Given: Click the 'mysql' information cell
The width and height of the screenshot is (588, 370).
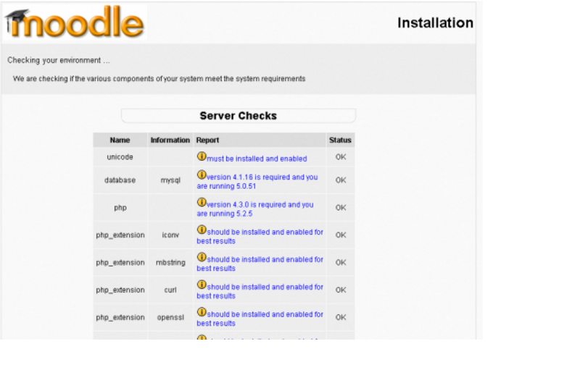Looking at the screenshot, I should [170, 180].
